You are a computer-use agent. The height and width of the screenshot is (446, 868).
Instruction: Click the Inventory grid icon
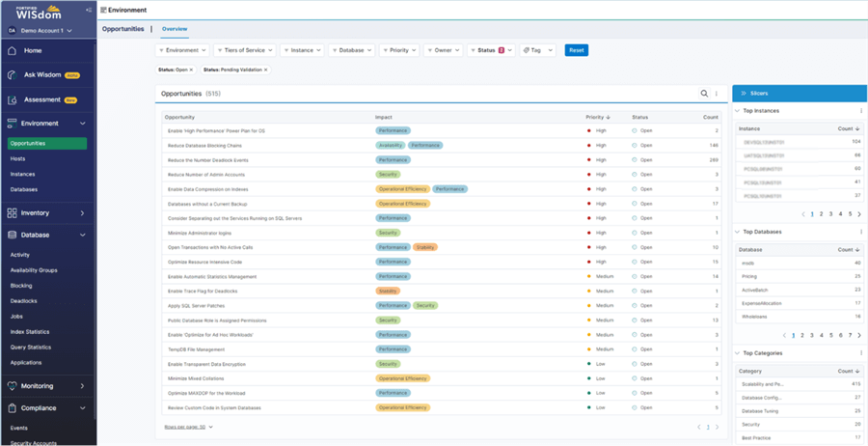pos(12,212)
